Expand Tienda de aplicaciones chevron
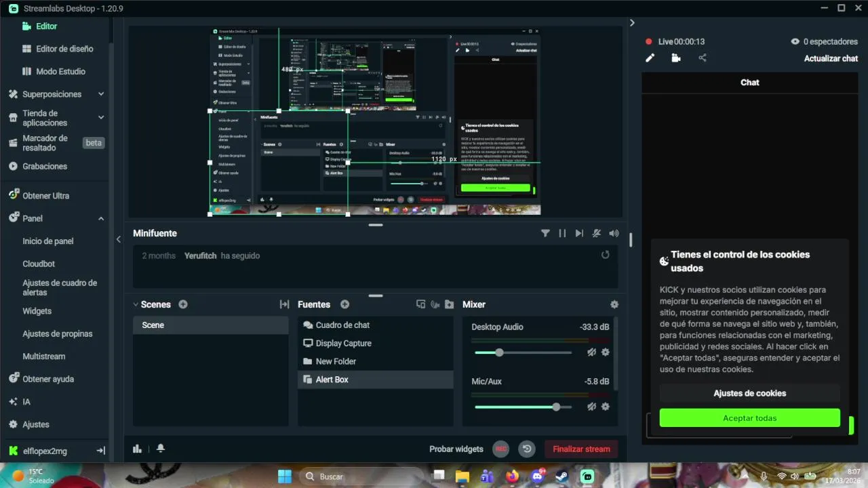Image resolution: width=868 pixels, height=488 pixels. [101, 117]
